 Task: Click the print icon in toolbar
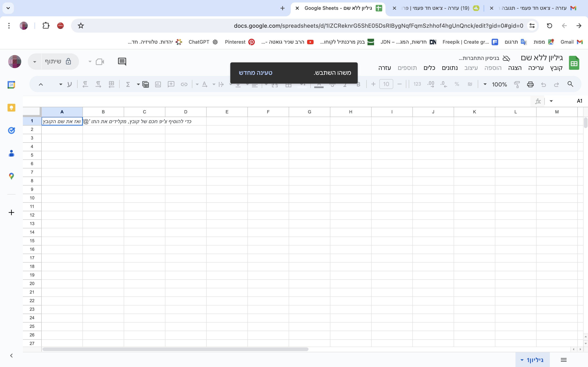pyautogui.click(x=530, y=84)
